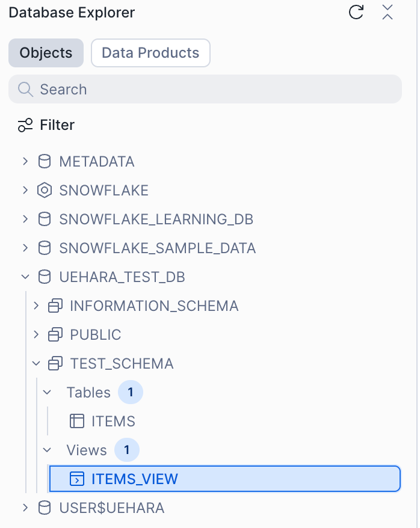Switch to the Data Products tab

coord(150,53)
